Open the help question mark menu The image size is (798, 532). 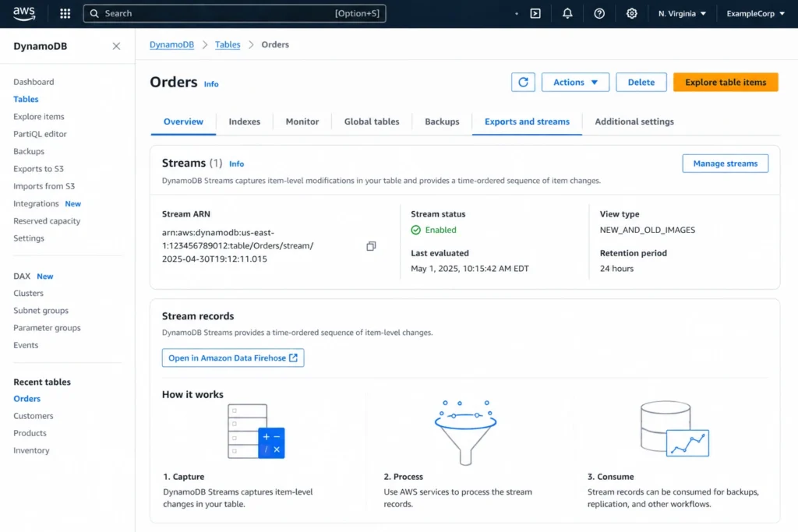598,13
